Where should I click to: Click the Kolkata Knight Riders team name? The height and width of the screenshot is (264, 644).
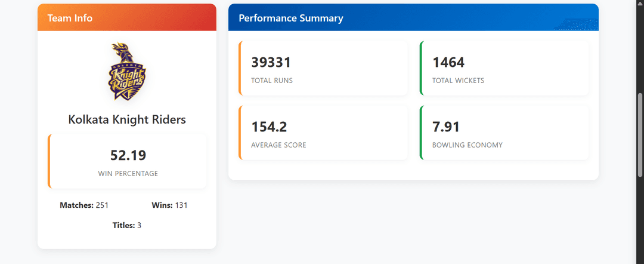coord(127,119)
